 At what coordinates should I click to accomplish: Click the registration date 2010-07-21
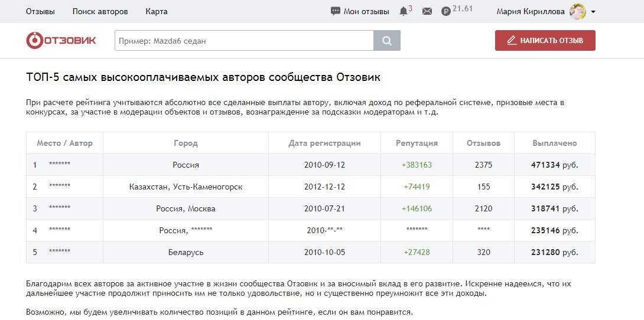[324, 208]
